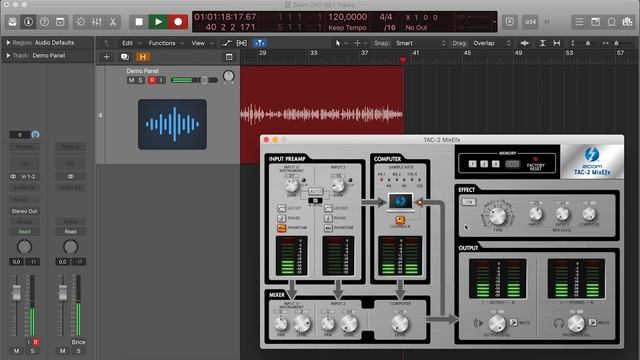
Task: Toggle input monitoring I on Demo Panel
Action: click(162, 80)
